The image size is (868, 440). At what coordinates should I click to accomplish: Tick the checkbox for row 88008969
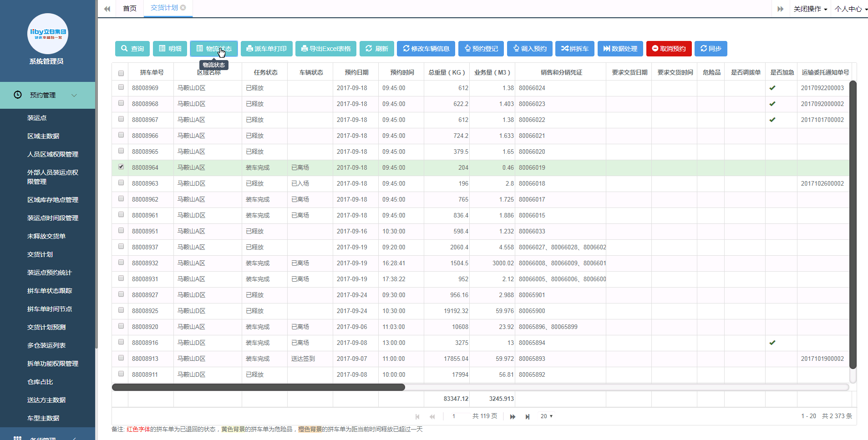[x=121, y=87]
